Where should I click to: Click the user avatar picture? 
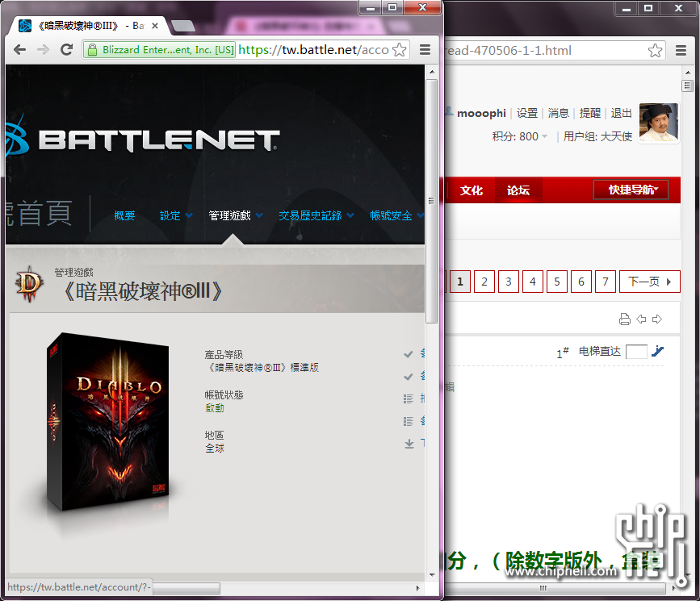coord(659,123)
